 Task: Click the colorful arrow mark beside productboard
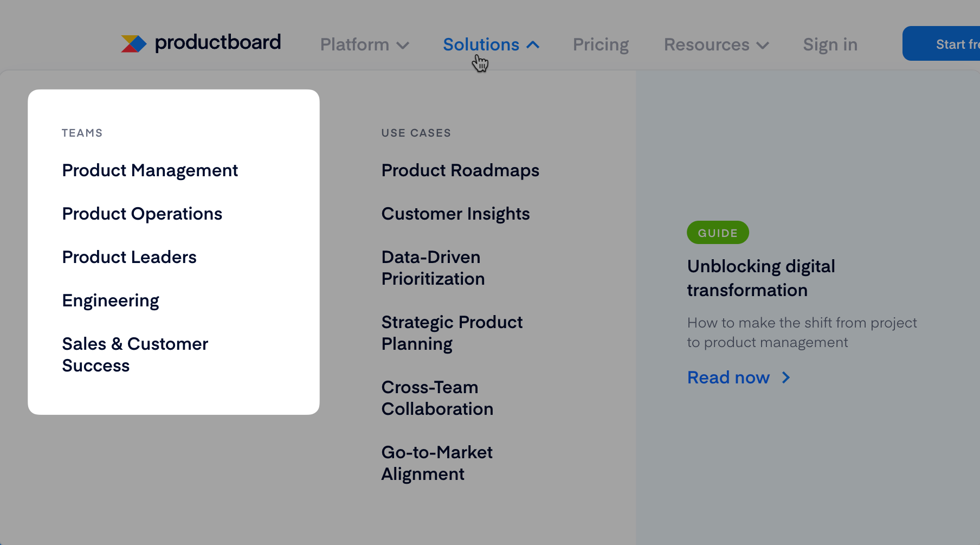click(x=133, y=43)
